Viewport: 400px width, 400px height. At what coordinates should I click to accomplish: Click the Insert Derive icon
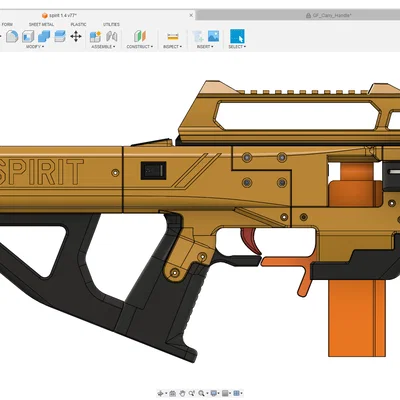[x=198, y=36]
